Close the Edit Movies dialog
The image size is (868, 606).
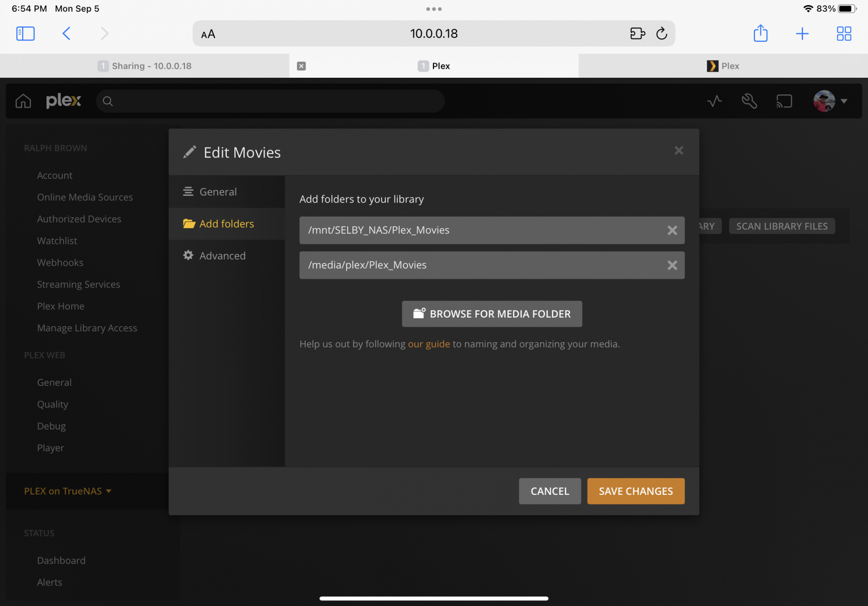tap(679, 150)
